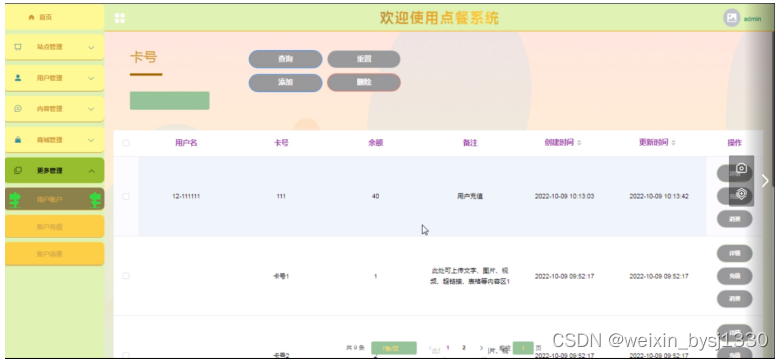Expand 内容管理 with its chevron
Image resolution: width=784 pixels, height=360 pixels.
coord(91,109)
